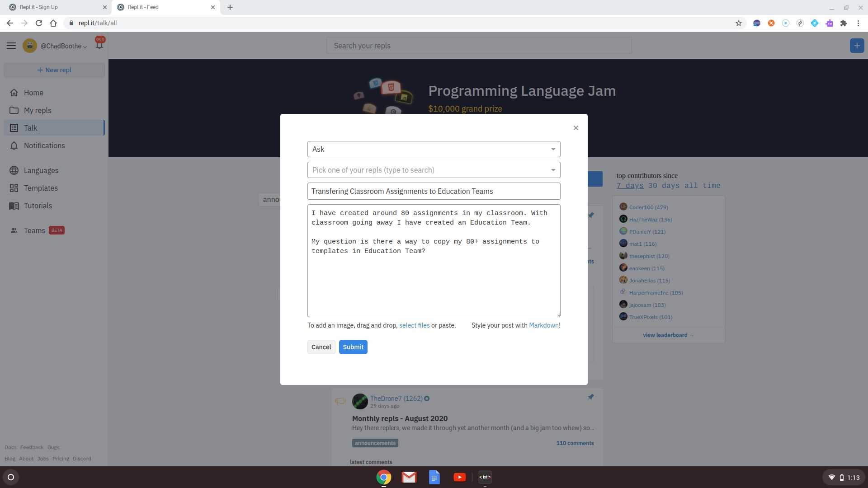Viewport: 868px width, 488px height.
Task: Click the blue plus new repl icon
Action: point(857,46)
